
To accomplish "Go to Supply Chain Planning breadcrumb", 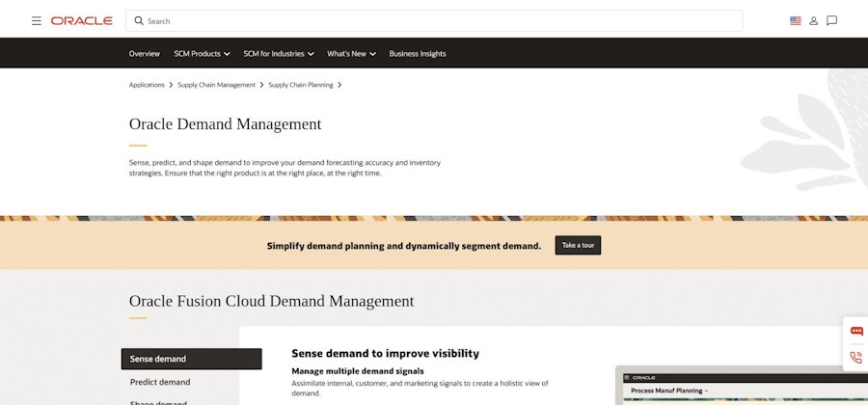I will tap(301, 85).
